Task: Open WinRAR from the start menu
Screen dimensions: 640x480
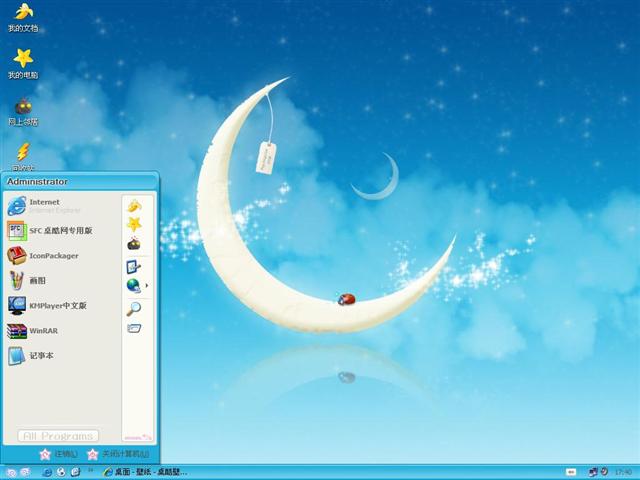Action: click(61, 331)
